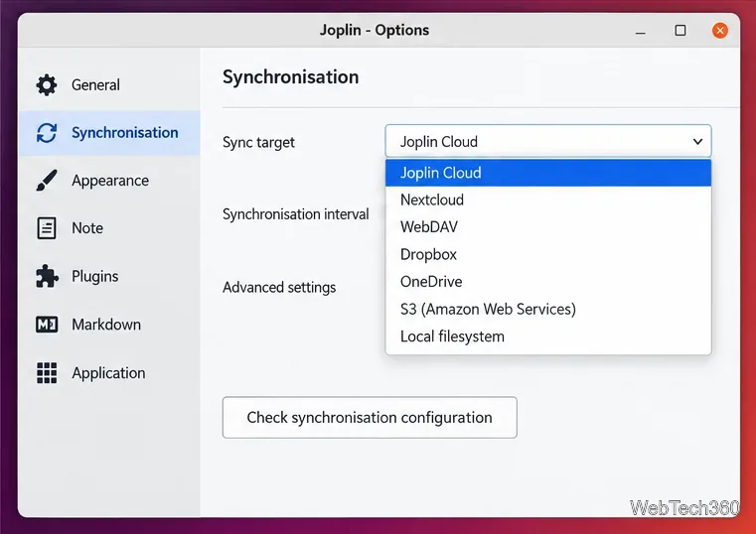Click the Sync target dropdown chevron
This screenshot has height=534, width=756.
point(697,142)
